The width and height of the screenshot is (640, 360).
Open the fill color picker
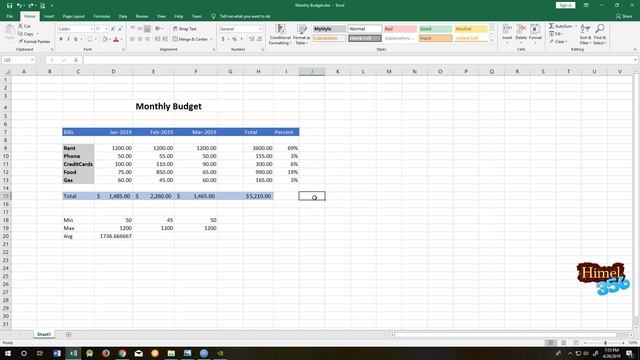pos(104,40)
